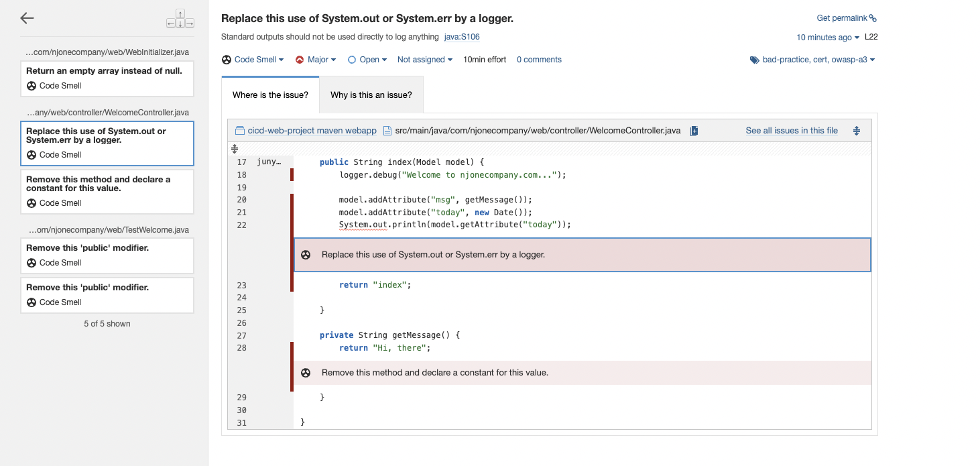Open the '10 minutes ago' changelog dropdown
This screenshot has height=466, width=980.
(x=828, y=38)
